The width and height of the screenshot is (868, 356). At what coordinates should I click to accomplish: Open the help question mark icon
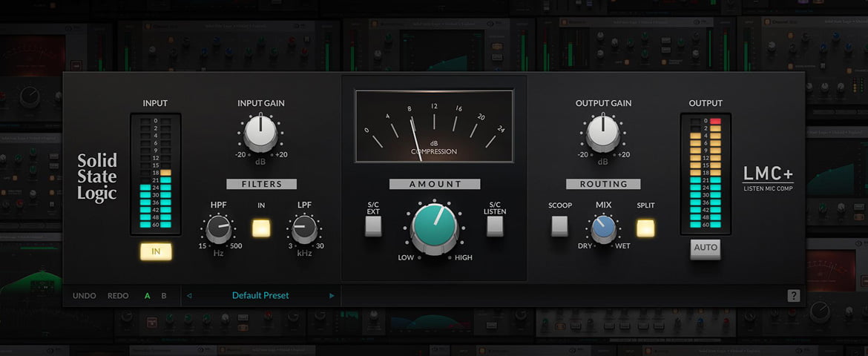coord(794,296)
